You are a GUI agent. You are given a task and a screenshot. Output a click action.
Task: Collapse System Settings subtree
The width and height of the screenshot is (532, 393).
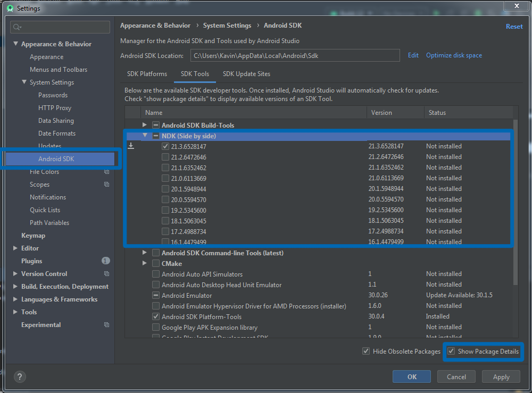click(24, 82)
